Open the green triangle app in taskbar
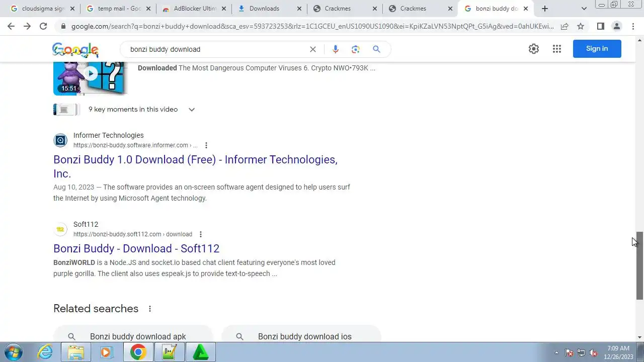Viewport: 644px width, 362px height. [201, 352]
